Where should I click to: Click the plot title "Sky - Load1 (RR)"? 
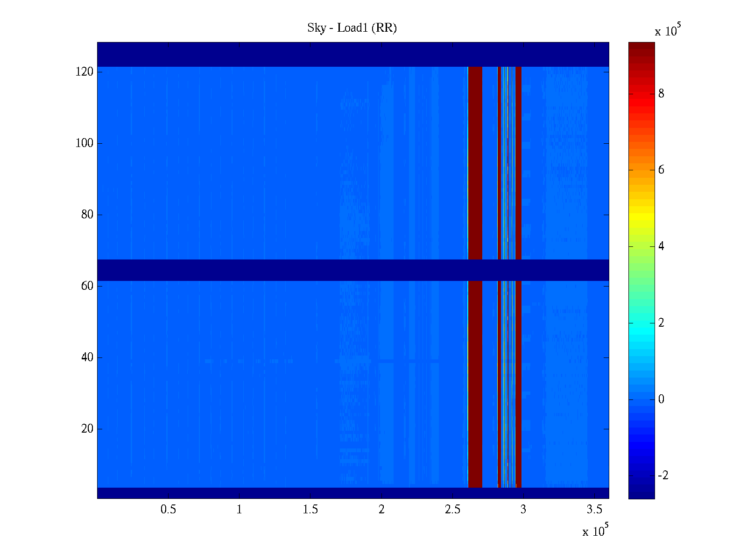pyautogui.click(x=352, y=28)
